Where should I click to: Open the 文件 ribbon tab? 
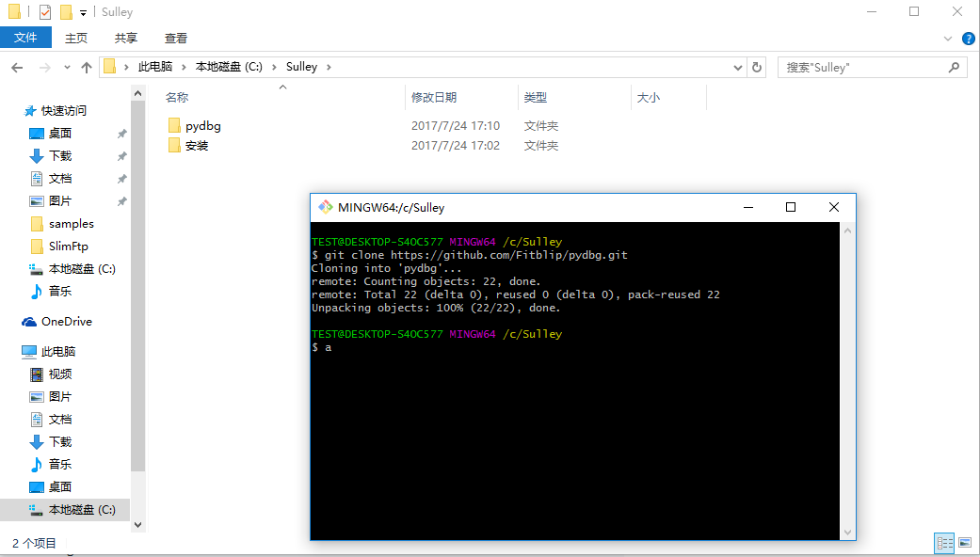[25, 38]
